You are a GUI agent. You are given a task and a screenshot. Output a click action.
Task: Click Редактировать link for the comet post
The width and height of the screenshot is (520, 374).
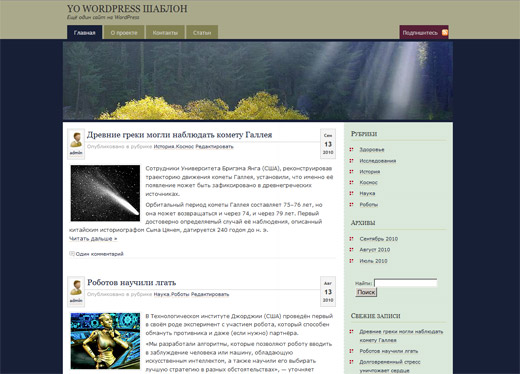click(214, 146)
